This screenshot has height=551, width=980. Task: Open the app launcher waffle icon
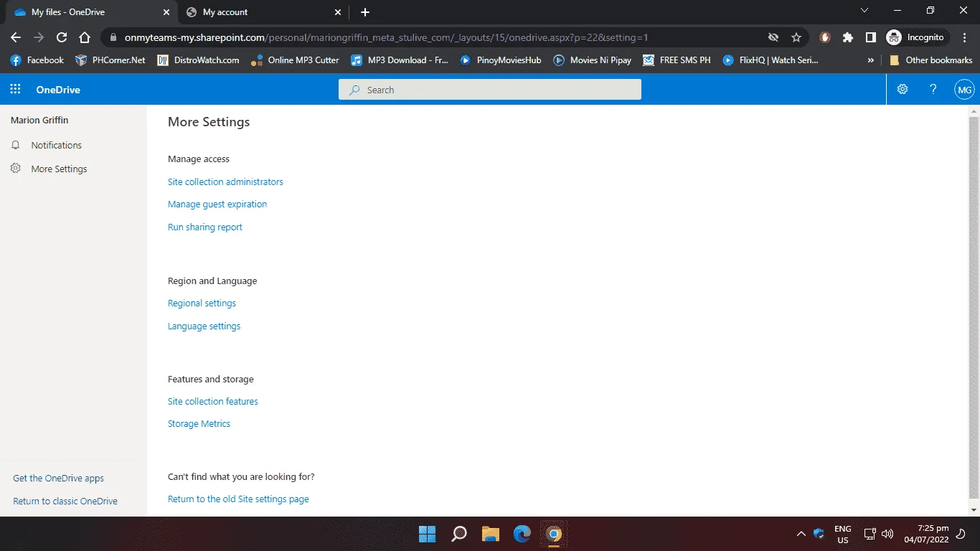pos(15,90)
